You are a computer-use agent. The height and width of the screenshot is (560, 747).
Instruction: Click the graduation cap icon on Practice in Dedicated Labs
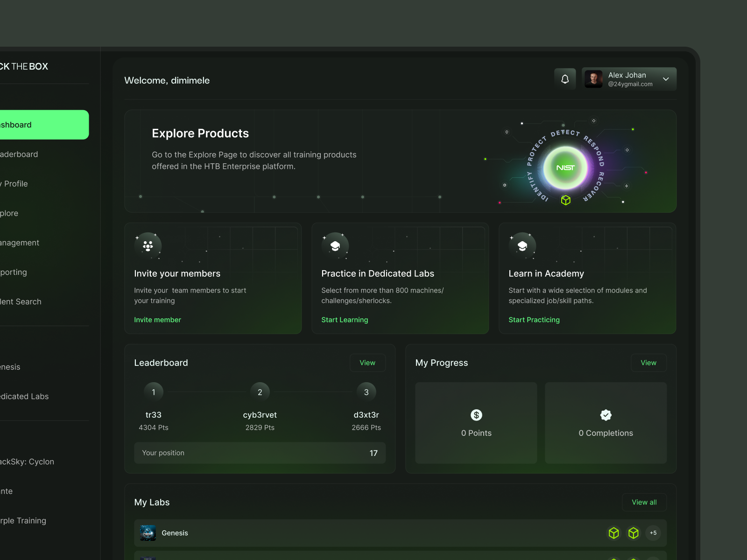pos(335,245)
